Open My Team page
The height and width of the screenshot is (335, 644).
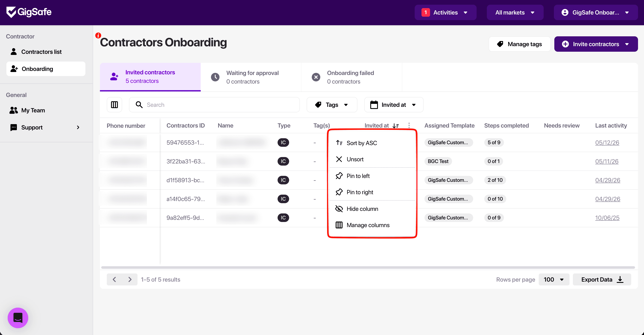pos(46,110)
